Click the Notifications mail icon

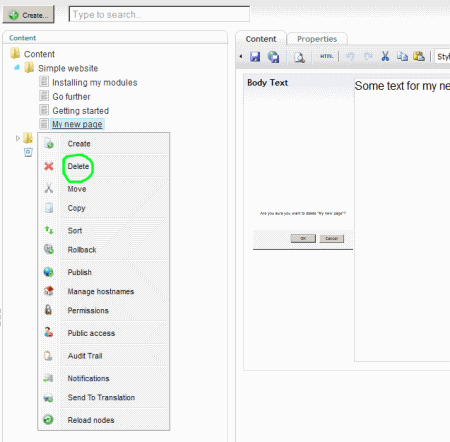48,378
